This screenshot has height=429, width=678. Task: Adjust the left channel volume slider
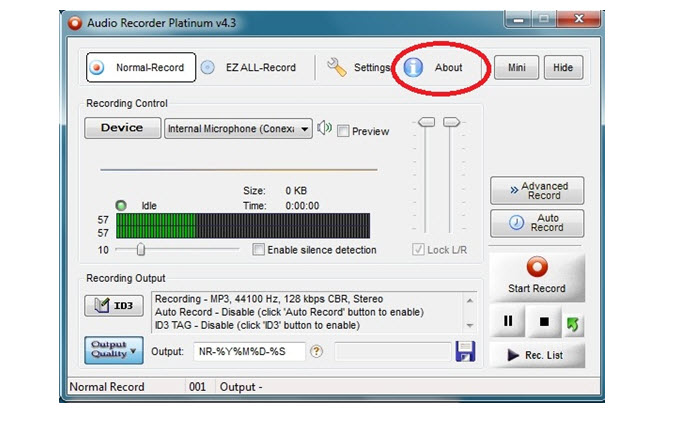426,122
